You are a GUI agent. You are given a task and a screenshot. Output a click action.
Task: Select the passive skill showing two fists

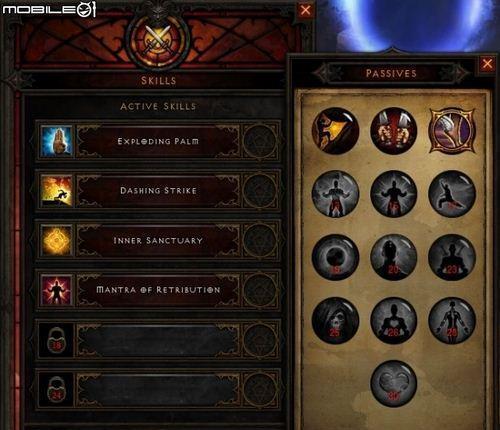(x=394, y=130)
